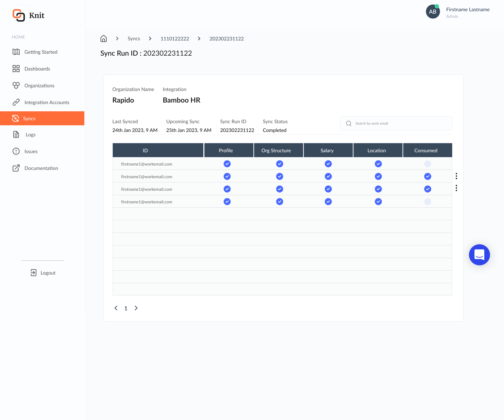Click the Issues alert icon
Viewport: 504px width, 420px height.
click(x=16, y=151)
